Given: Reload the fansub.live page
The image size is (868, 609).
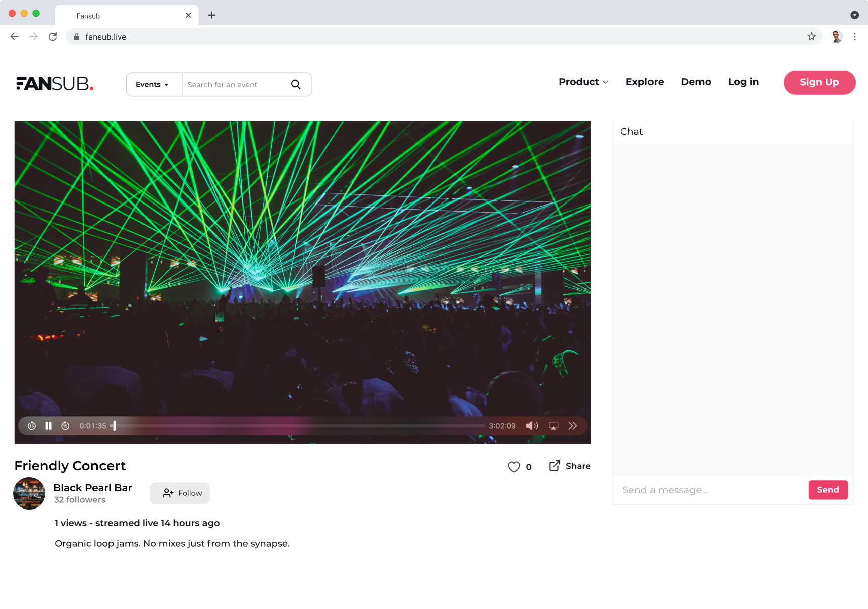Looking at the screenshot, I should pyautogui.click(x=53, y=37).
